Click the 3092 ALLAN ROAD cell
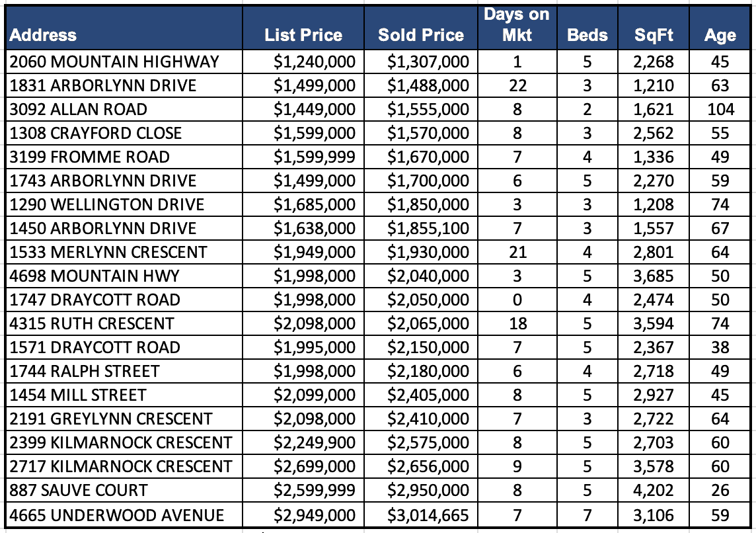 pyautogui.click(x=79, y=110)
